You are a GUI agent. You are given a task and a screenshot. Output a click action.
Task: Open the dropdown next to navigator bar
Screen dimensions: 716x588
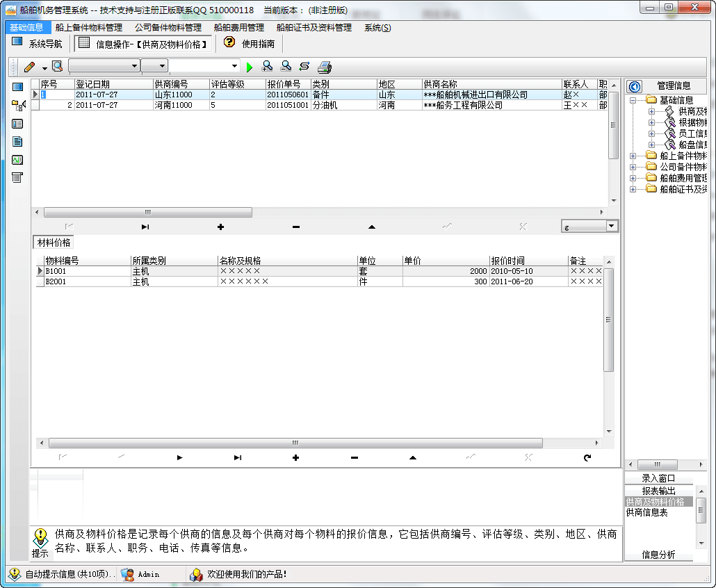611,226
